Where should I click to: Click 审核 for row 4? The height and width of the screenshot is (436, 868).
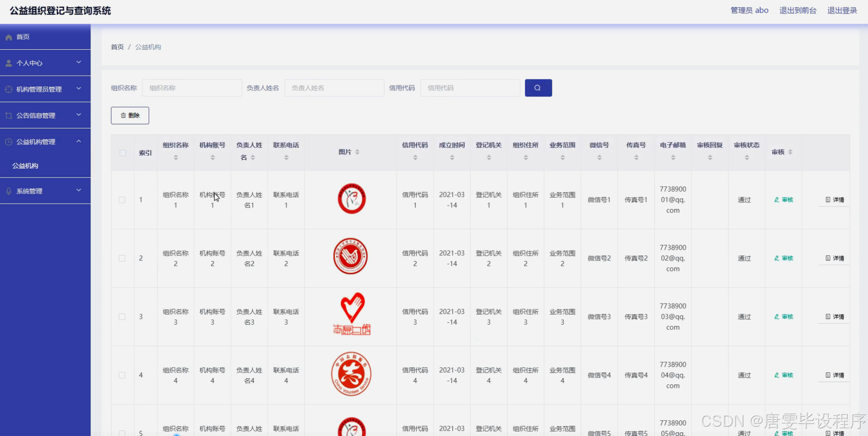click(x=783, y=375)
